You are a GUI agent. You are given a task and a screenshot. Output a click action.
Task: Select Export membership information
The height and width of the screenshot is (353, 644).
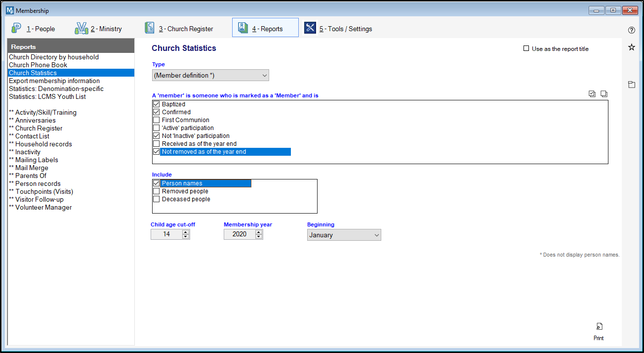click(54, 81)
